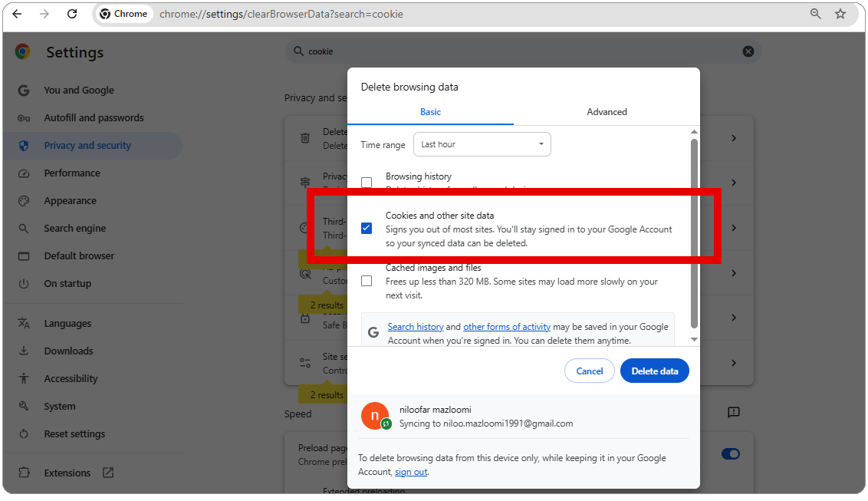Uncheck Cookies and other site data
868x501 pixels.
[x=367, y=228]
